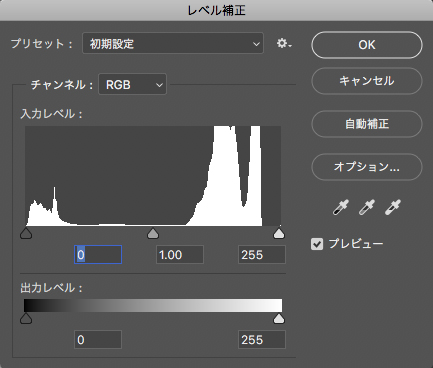Click the プリセット label text
Image resolution: width=433 pixels, height=368 pixels.
(x=42, y=44)
